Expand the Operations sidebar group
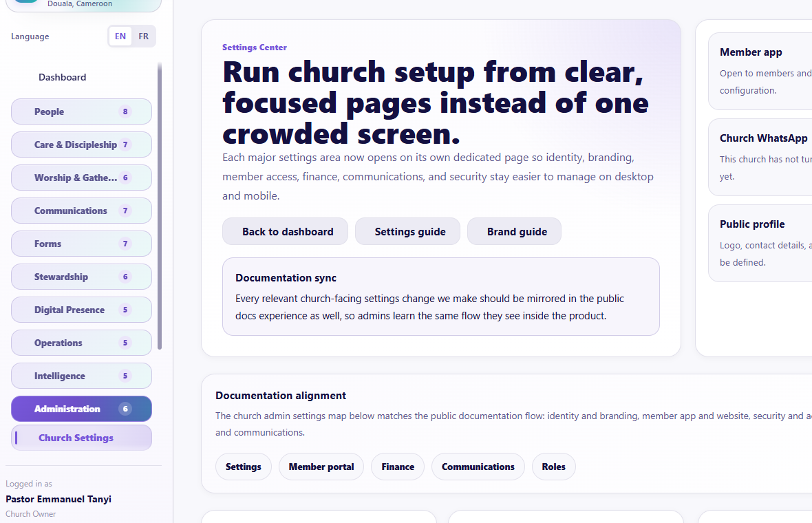This screenshot has width=812, height=523. click(x=81, y=343)
